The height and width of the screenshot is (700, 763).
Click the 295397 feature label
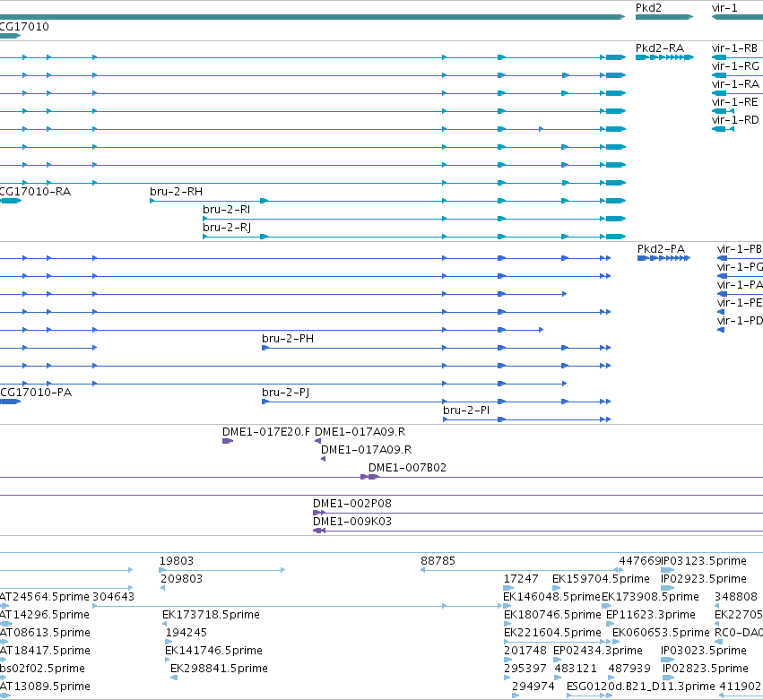point(525,669)
